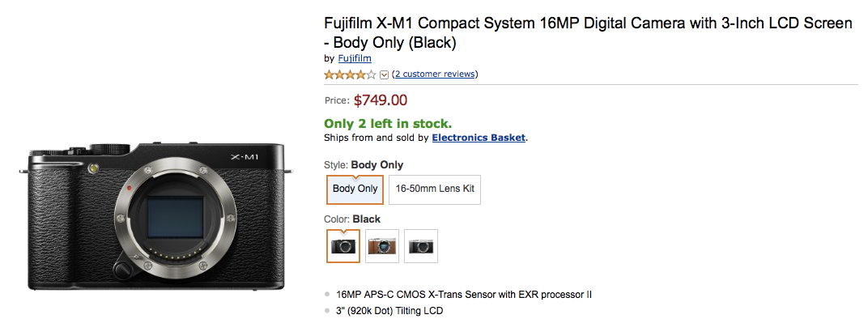Click the 16MP APS-C sensor bullet point

point(464,295)
